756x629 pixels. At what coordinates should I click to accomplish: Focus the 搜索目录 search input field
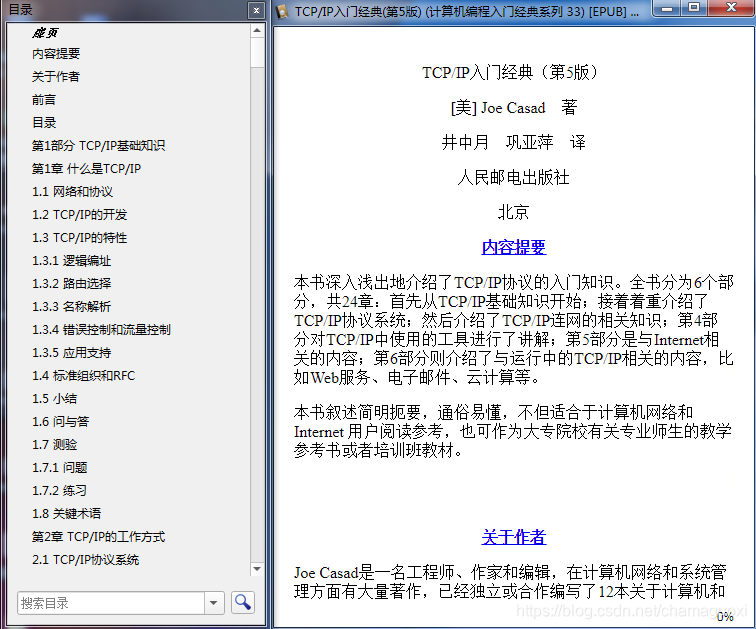coord(111,603)
